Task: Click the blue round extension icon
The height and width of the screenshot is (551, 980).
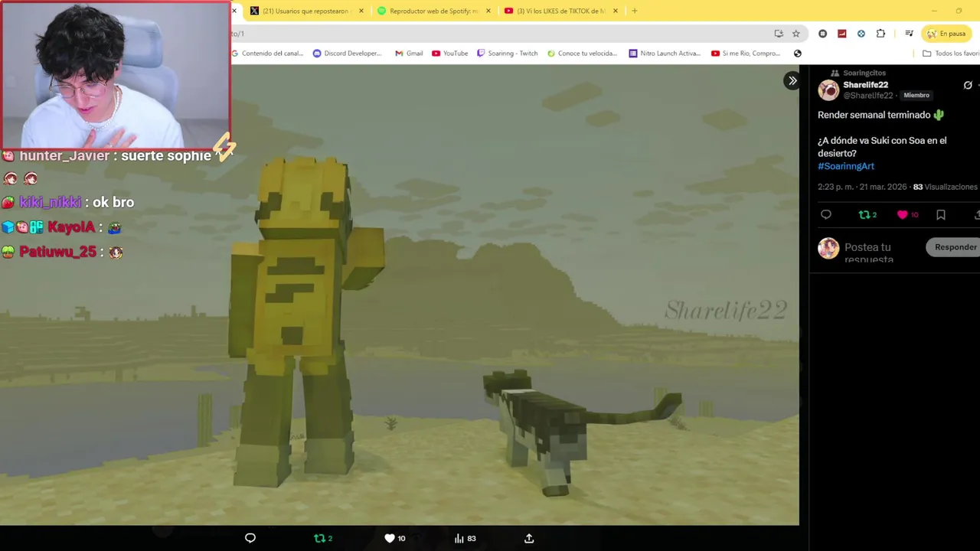Action: [x=861, y=34]
